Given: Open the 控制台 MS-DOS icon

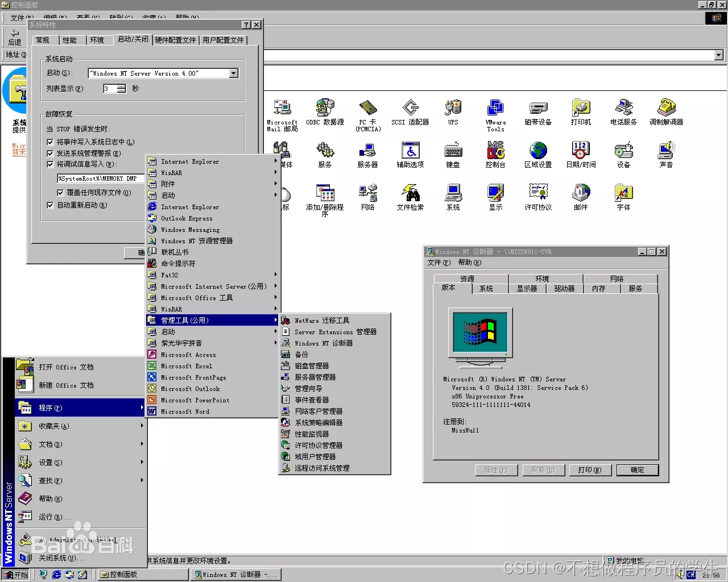Looking at the screenshot, I should point(495,154).
